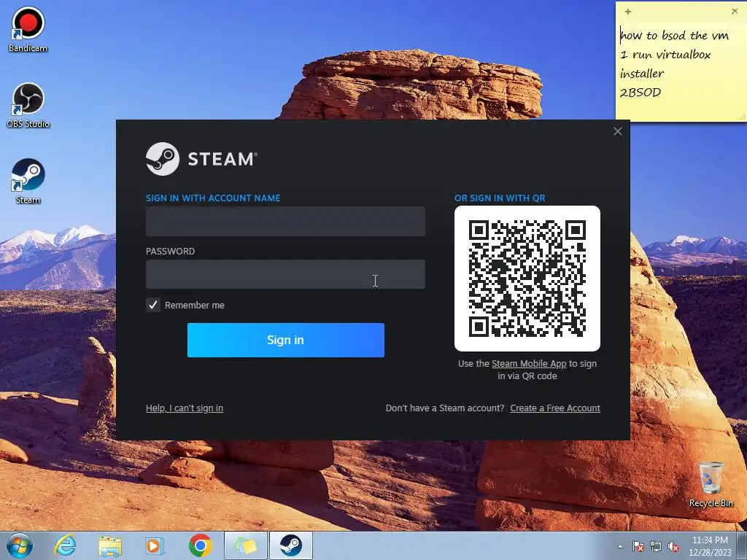The image size is (747, 560).
Task: Delete the sticky note with X
Action: tap(735, 12)
